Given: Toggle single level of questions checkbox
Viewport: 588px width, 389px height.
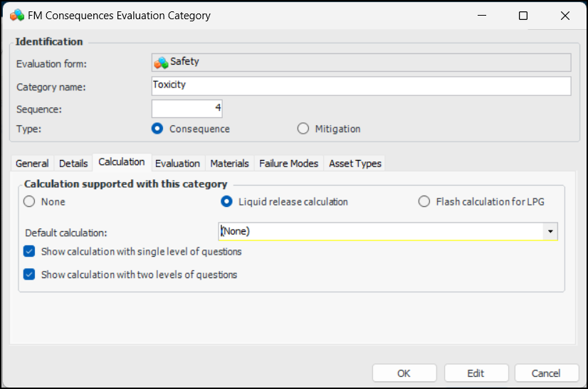Looking at the screenshot, I should click(x=29, y=251).
